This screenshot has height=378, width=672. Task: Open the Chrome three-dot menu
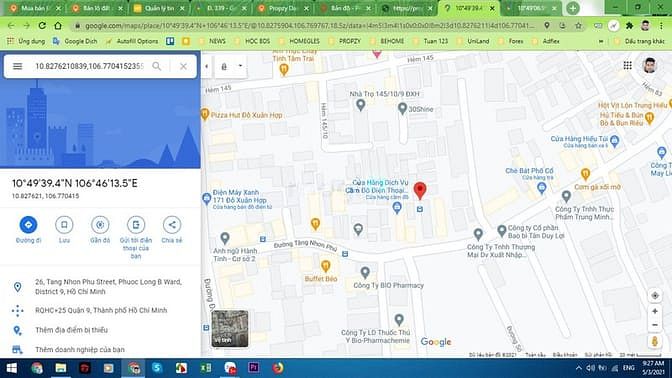[662, 26]
